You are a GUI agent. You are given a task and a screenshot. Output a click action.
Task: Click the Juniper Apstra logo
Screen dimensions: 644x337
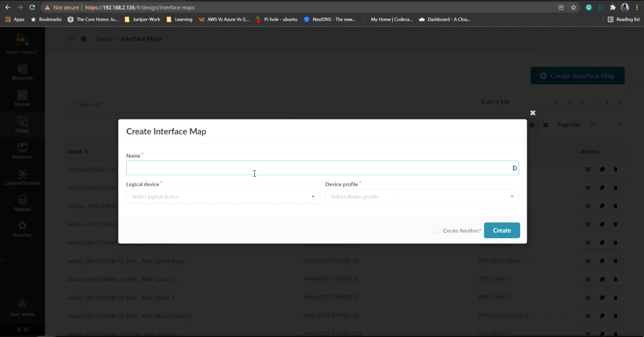click(x=22, y=44)
